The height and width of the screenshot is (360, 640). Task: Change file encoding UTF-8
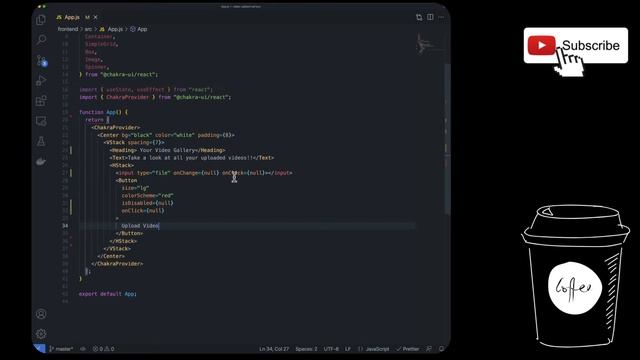(x=331, y=349)
